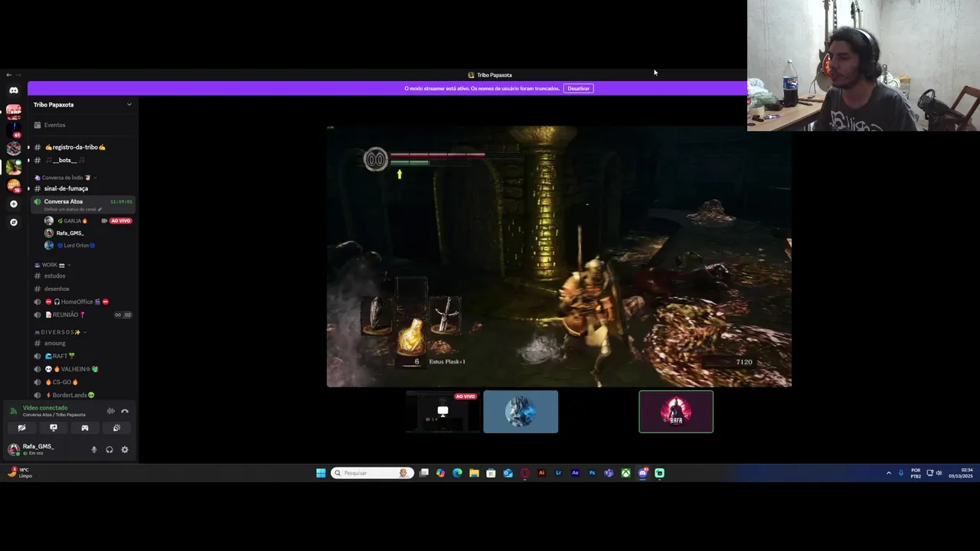
Task: Open Discord direct messages home icon
Action: click(14, 90)
